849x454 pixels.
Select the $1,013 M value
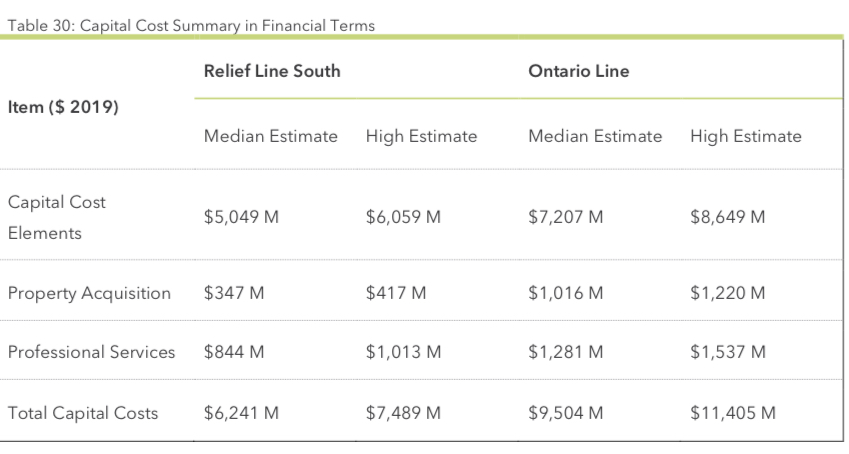[x=403, y=352]
